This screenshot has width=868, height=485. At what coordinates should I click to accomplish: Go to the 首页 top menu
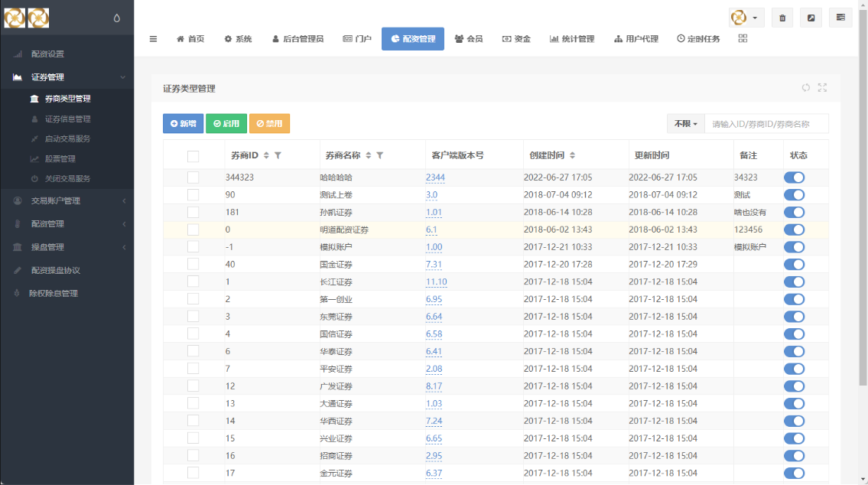tap(190, 39)
